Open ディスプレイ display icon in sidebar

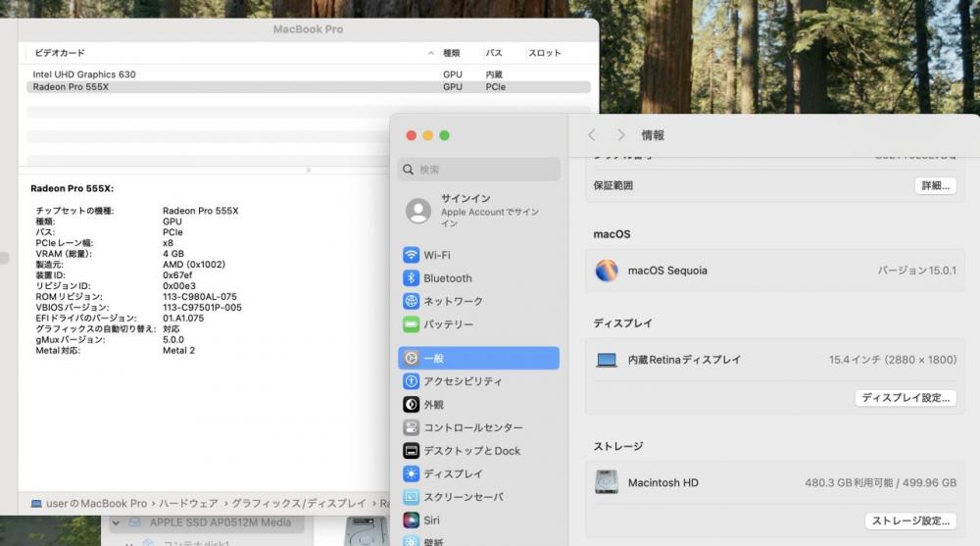tap(411, 474)
